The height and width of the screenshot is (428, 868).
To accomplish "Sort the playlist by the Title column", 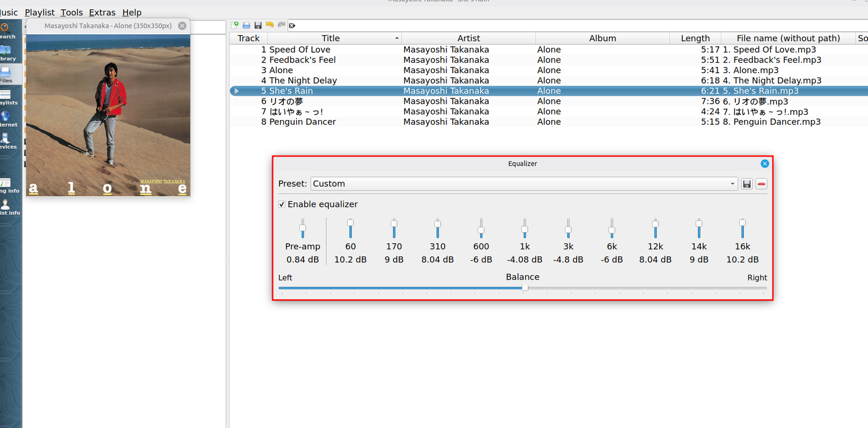I will [x=335, y=38].
